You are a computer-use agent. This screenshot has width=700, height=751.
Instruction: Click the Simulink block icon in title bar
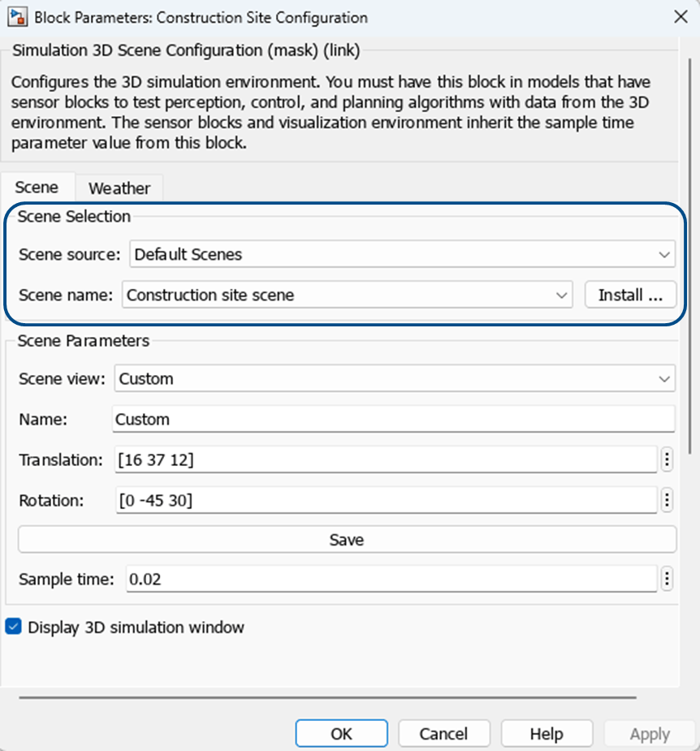coord(14,17)
